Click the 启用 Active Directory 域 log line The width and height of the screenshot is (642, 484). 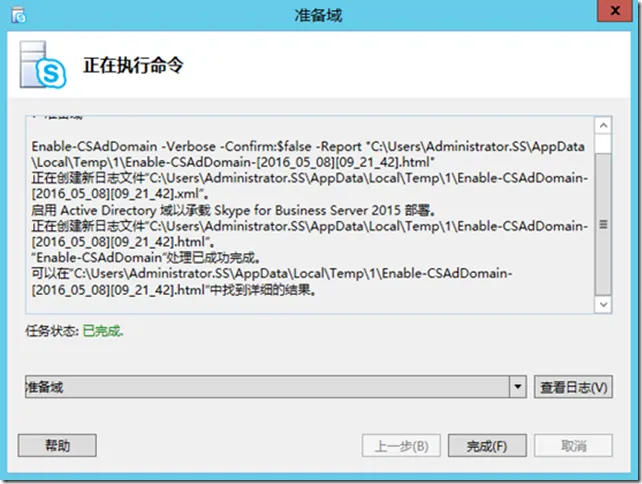(233, 210)
